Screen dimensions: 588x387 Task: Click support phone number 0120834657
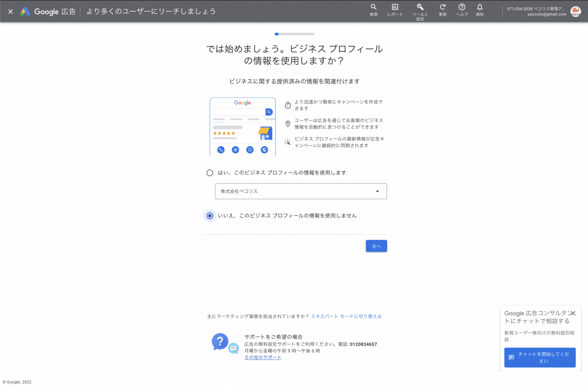coord(363,345)
